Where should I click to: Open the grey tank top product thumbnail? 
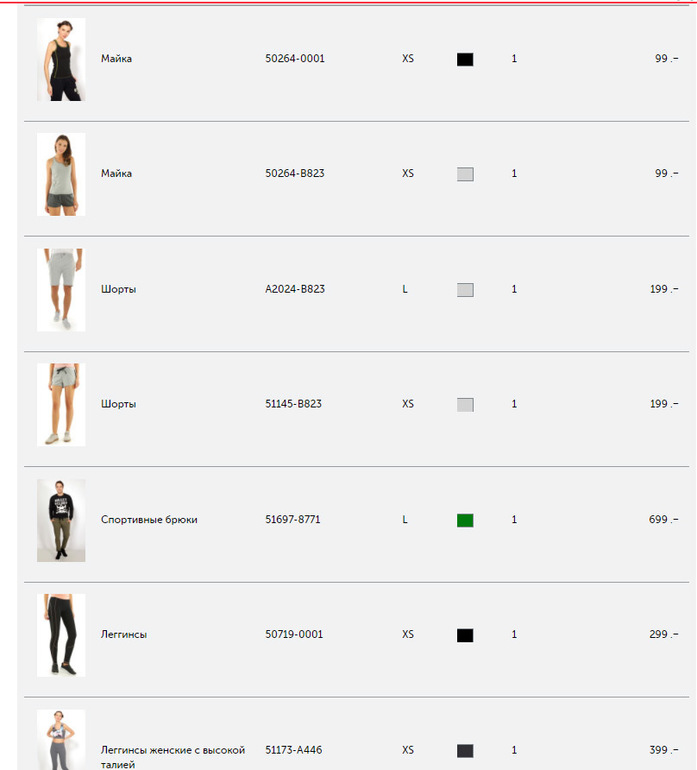61,174
